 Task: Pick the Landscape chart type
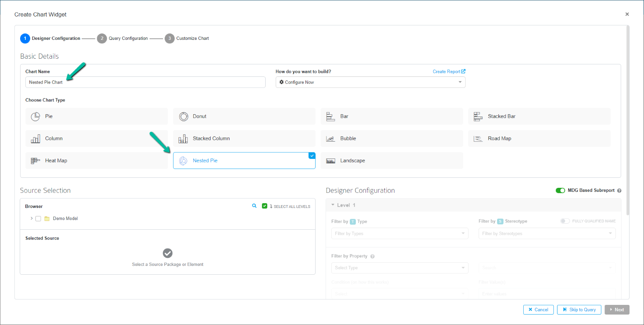pos(392,160)
